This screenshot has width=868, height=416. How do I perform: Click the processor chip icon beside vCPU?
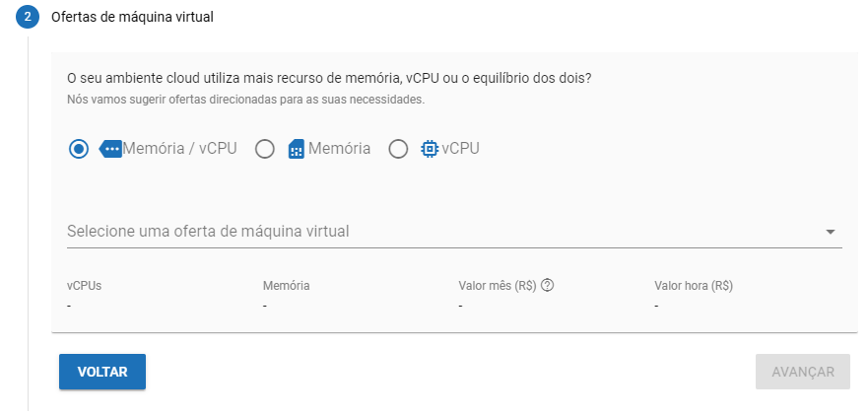[x=430, y=149]
